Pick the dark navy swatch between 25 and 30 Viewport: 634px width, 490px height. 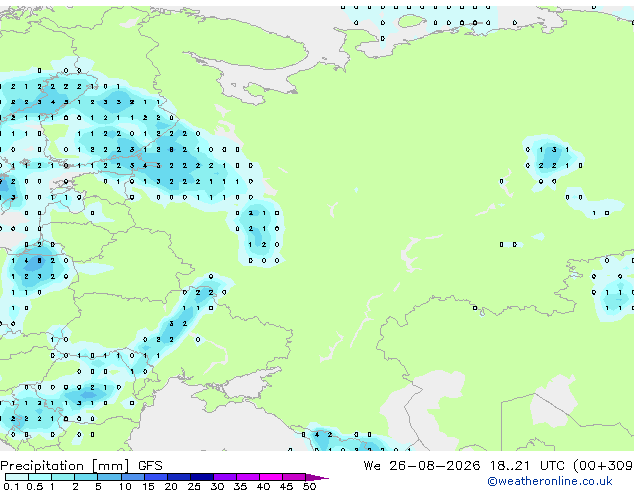pyautogui.click(x=202, y=477)
